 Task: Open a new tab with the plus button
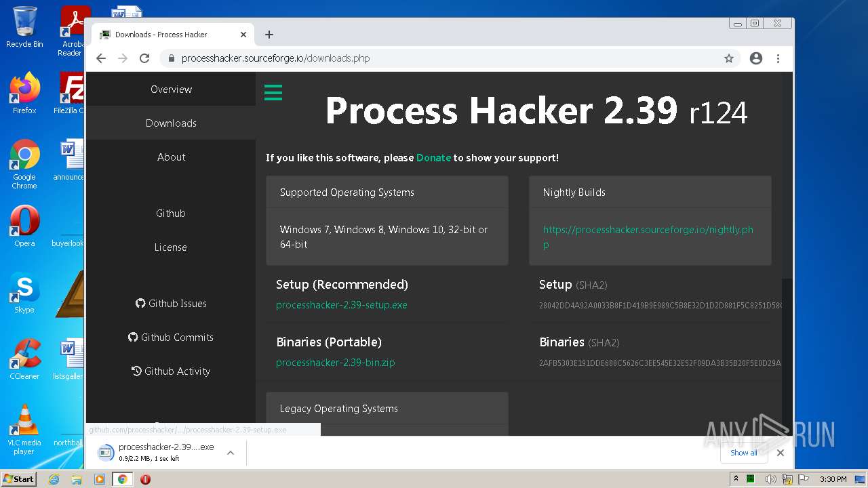(269, 35)
